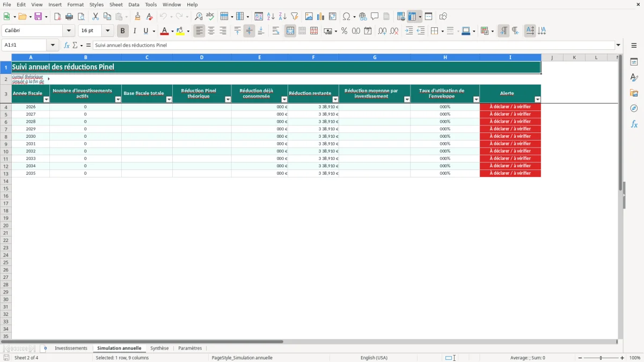The height and width of the screenshot is (362, 644).
Task: Click the Save document icon
Action: (x=38, y=17)
